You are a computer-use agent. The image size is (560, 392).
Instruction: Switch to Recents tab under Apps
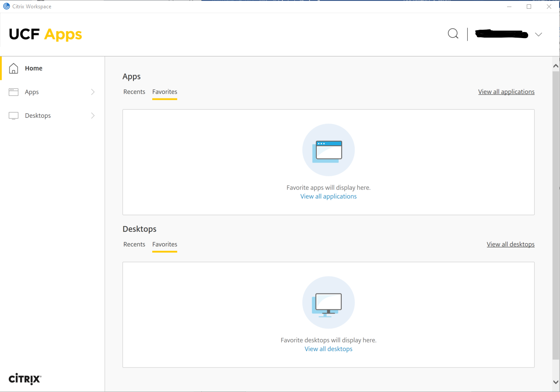point(134,92)
